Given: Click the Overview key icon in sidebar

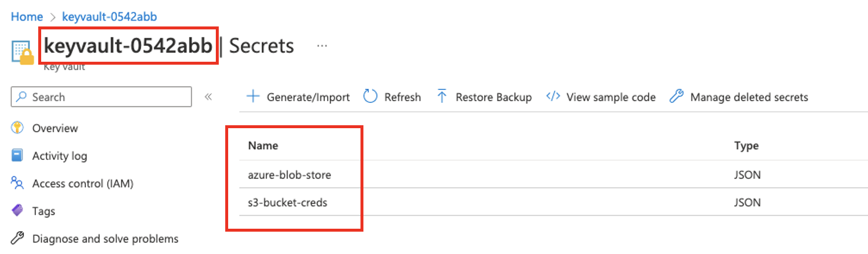Looking at the screenshot, I should tap(18, 128).
